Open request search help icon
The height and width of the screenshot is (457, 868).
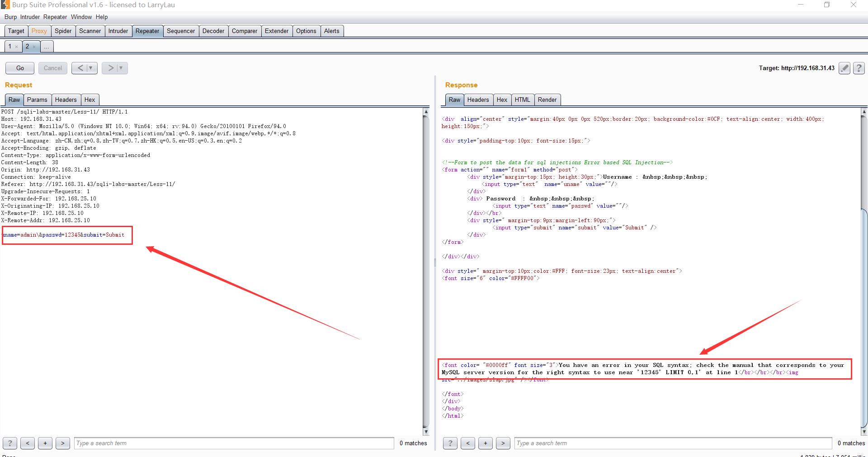10,443
